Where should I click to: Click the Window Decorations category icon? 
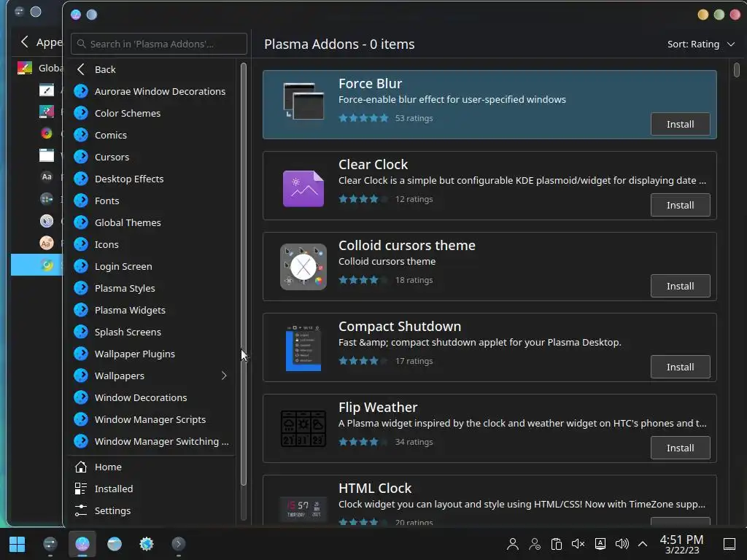coord(81,398)
